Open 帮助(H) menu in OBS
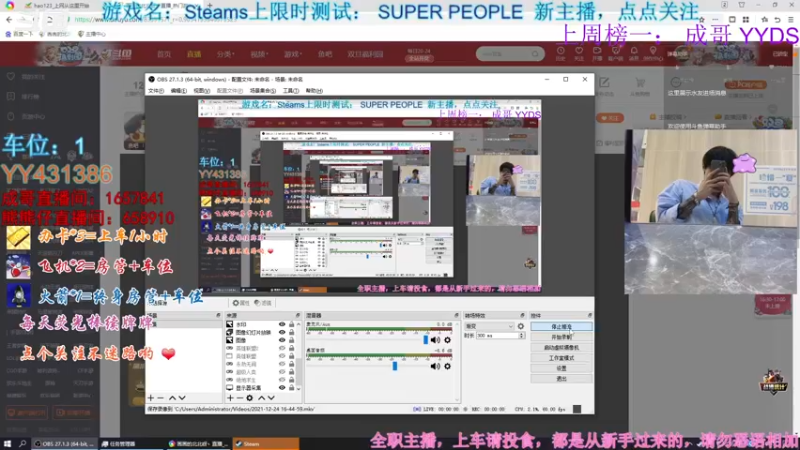 314,91
